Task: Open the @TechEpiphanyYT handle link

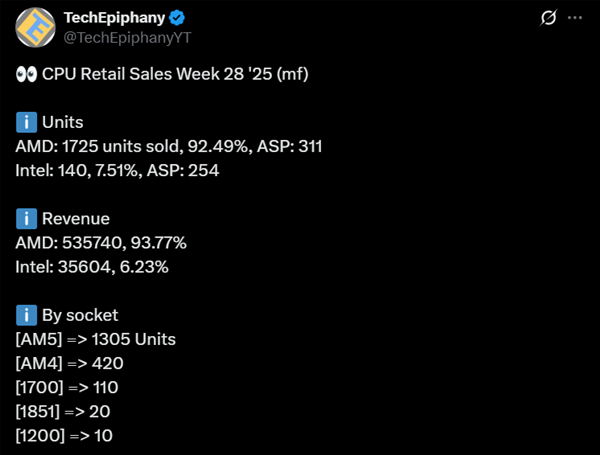Action: point(127,38)
